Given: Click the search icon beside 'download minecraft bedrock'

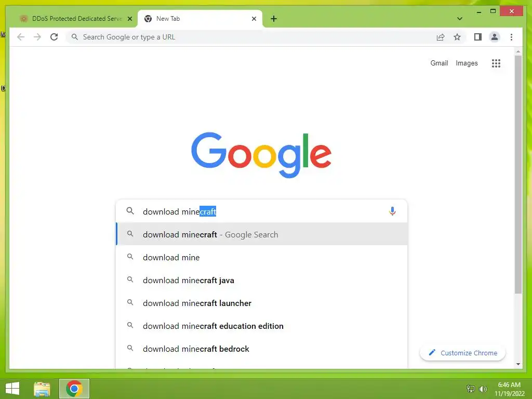Looking at the screenshot, I should tap(130, 348).
